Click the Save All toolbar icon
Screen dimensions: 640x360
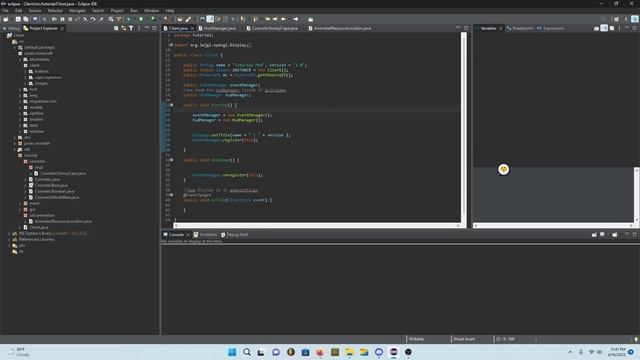point(26,19)
